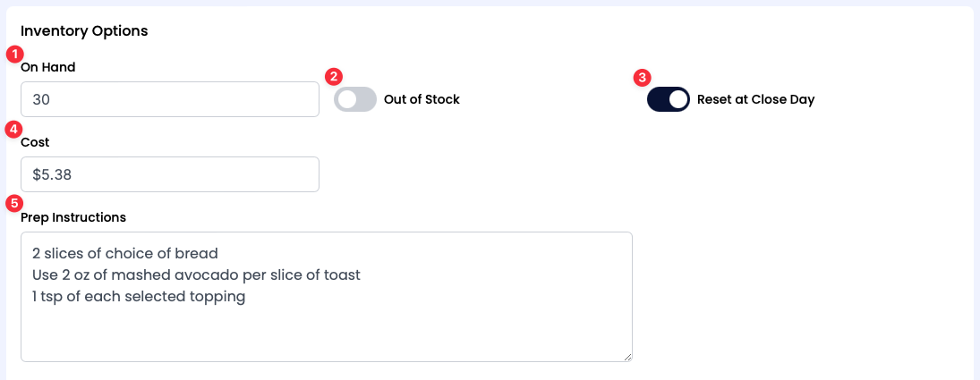Screen dimensions: 980x380
Task: Click the Inventory Options heading
Action: coord(84,30)
